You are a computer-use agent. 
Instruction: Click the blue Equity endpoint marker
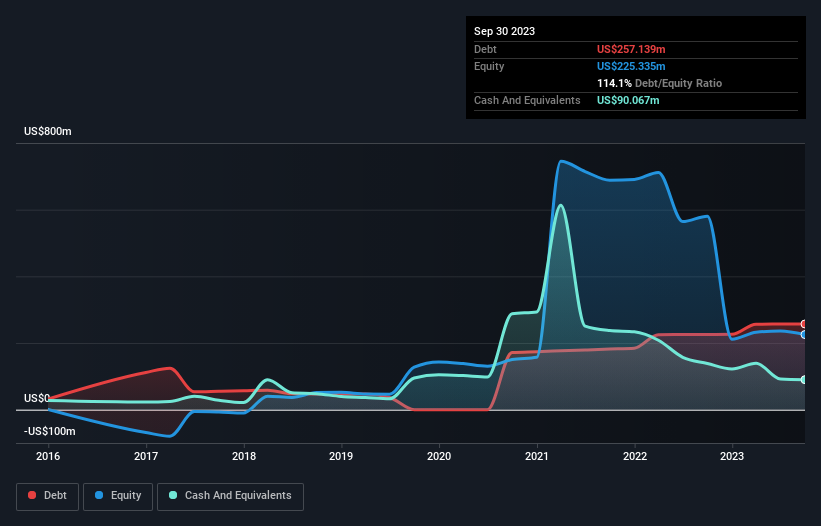click(x=804, y=334)
